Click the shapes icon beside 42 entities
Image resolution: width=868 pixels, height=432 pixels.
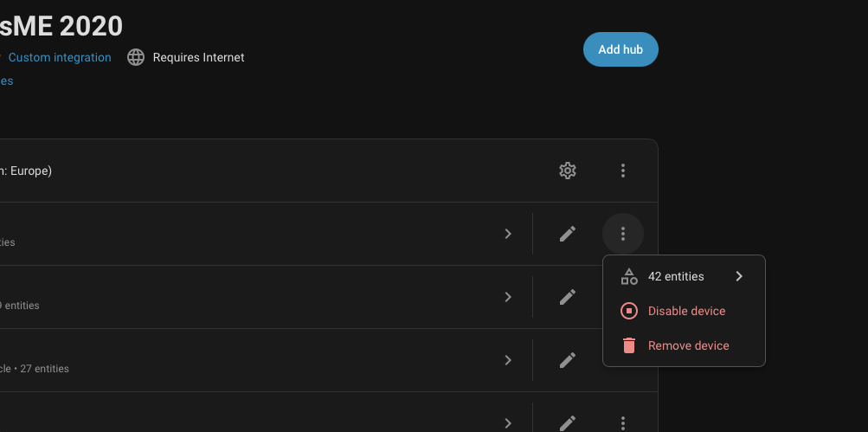629,276
